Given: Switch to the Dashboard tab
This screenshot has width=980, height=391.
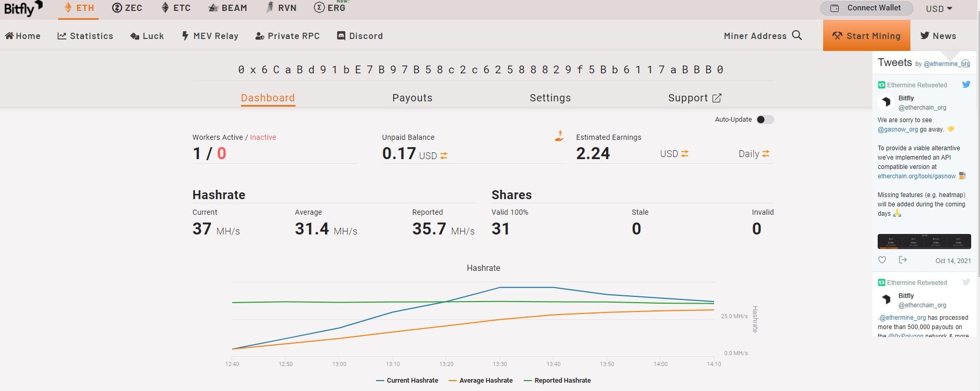Looking at the screenshot, I should 268,98.
